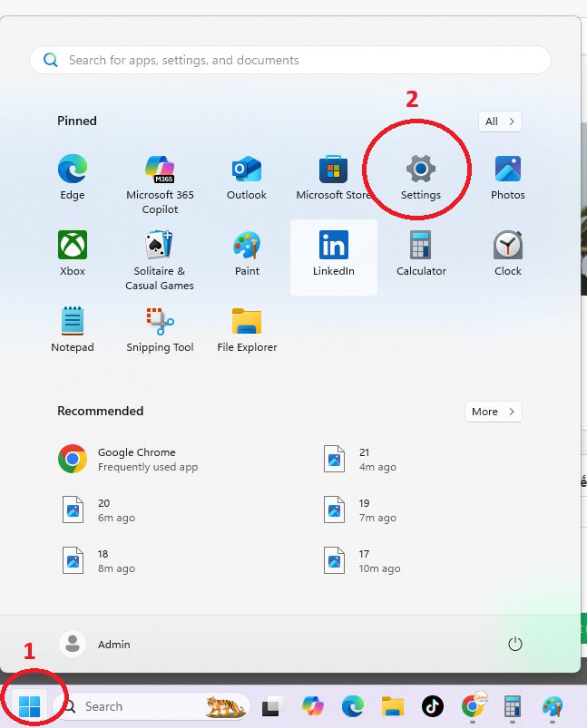This screenshot has width=587, height=728.
Task: Click the power button icon
Action: 515,644
